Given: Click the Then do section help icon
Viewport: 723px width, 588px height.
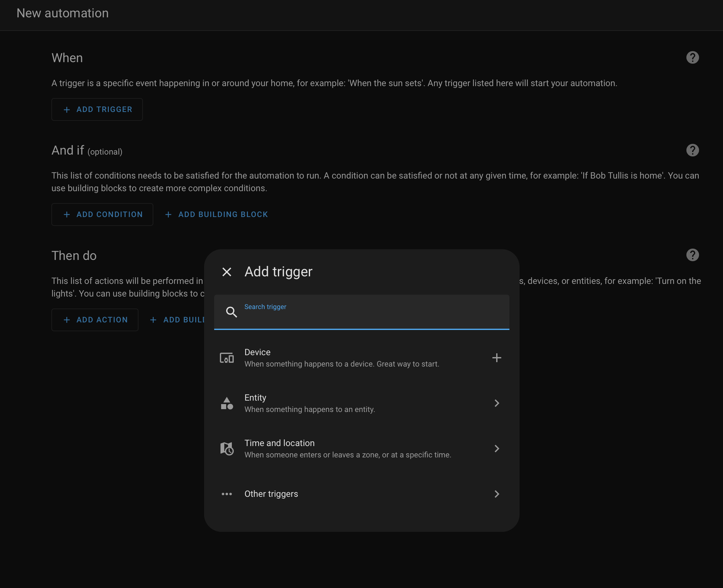Looking at the screenshot, I should point(692,255).
